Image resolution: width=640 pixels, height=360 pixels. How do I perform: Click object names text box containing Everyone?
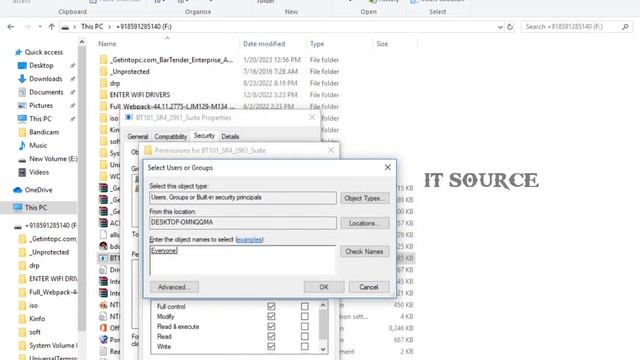[242, 260]
